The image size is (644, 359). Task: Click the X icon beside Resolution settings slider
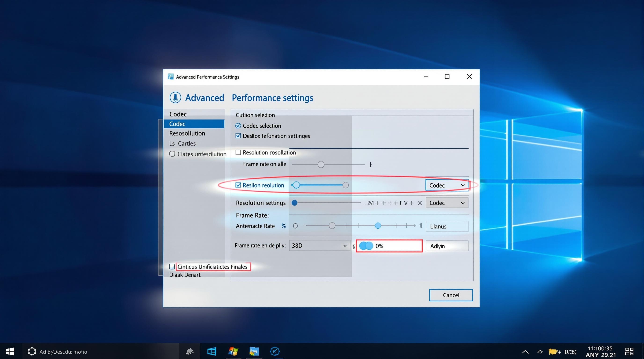(420, 203)
